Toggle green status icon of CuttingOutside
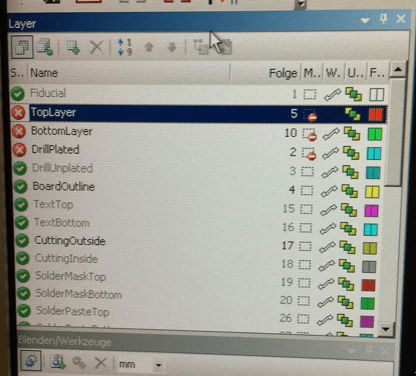The image size is (416, 376). [x=22, y=241]
